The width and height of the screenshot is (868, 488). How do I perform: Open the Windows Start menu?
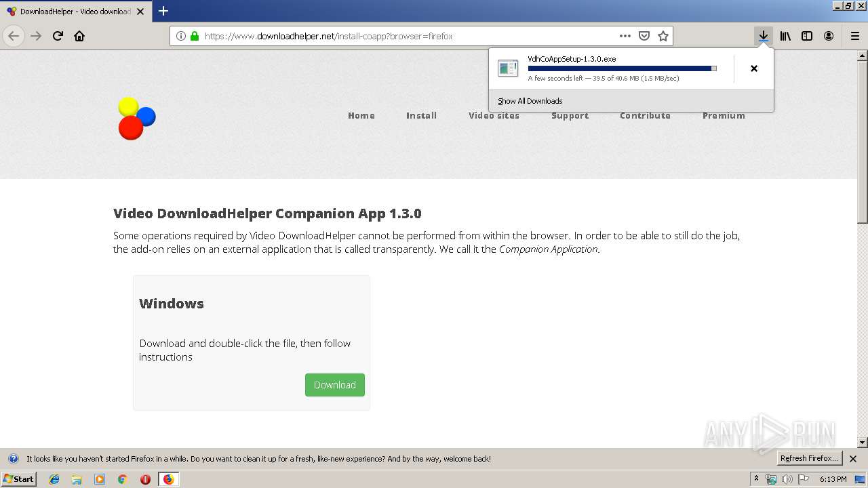[18, 479]
